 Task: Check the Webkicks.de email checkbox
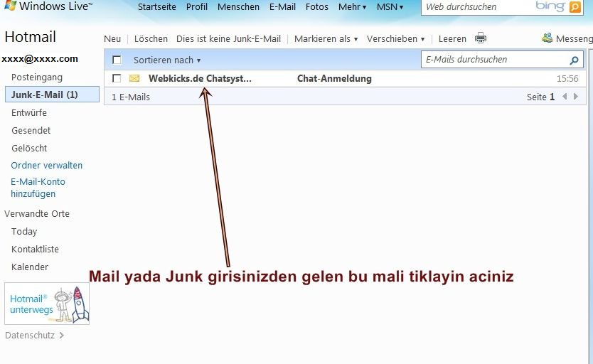point(117,78)
